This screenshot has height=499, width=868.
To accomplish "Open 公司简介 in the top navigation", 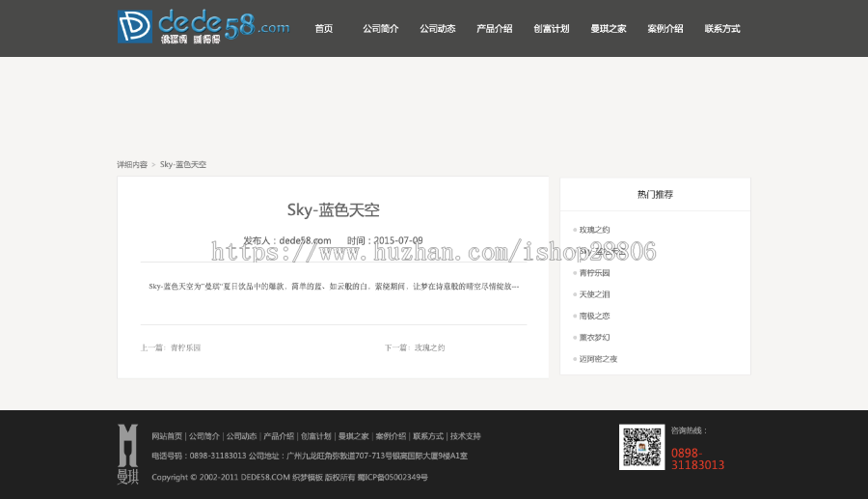I will 381,28.
